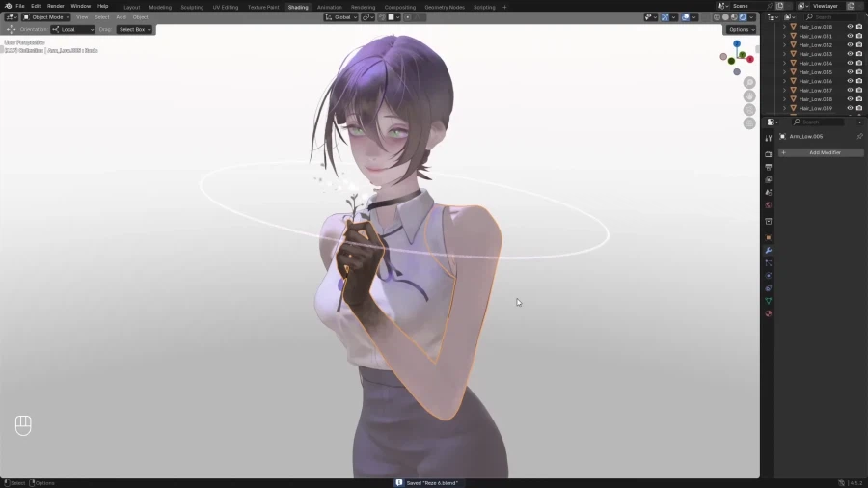Click the red X axis on navigation gizmo
The image size is (868, 488).
pos(750,59)
